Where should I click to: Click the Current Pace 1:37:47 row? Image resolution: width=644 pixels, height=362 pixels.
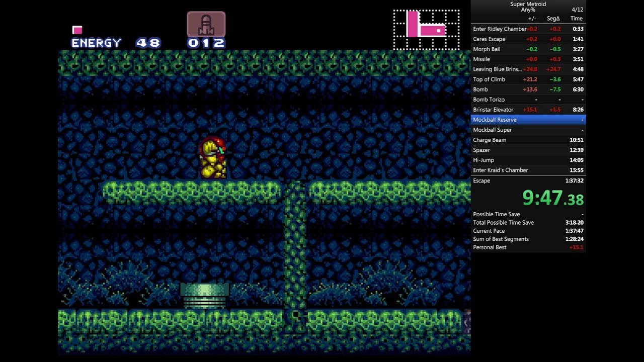tap(528, 231)
